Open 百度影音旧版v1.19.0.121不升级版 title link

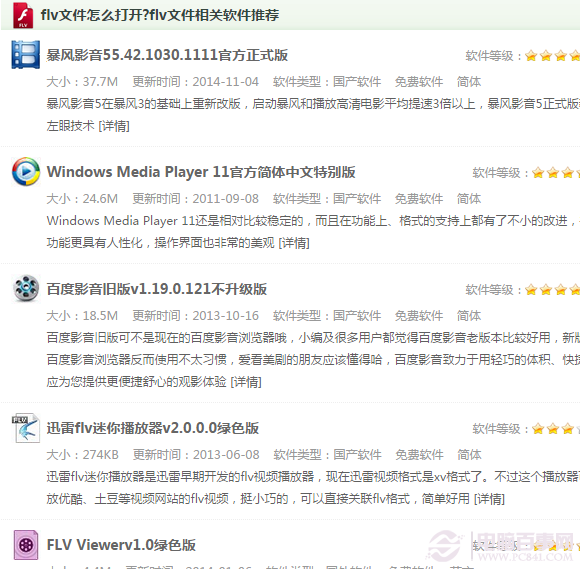[x=156, y=289]
